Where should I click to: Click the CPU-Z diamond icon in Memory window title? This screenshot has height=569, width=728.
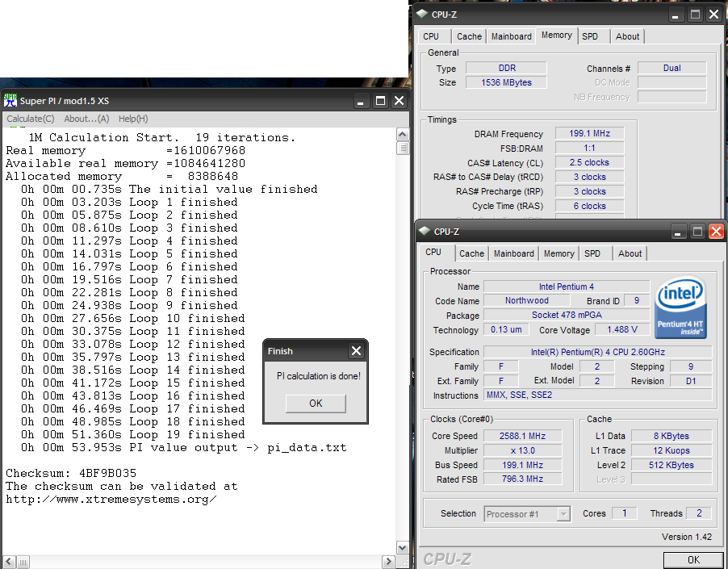pyautogui.click(x=422, y=14)
